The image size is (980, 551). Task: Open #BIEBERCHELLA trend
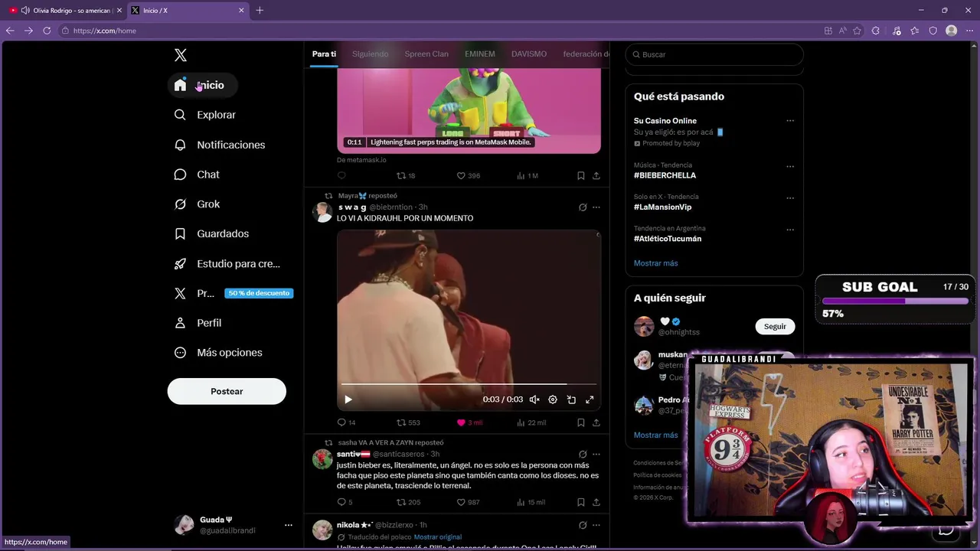(x=665, y=175)
